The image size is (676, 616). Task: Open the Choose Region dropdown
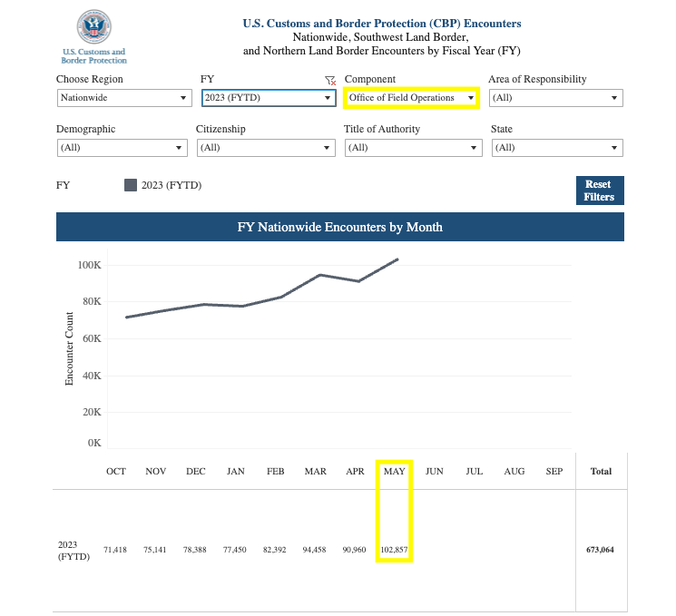coord(122,98)
